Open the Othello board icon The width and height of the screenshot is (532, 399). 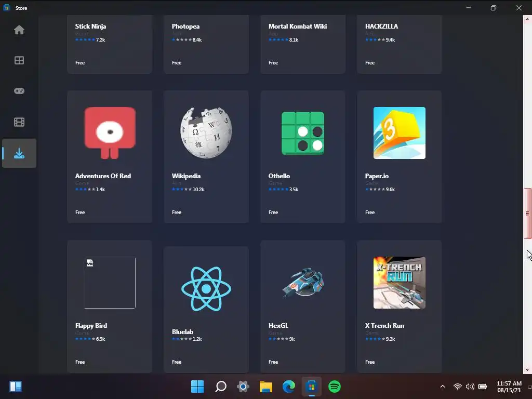click(x=303, y=133)
